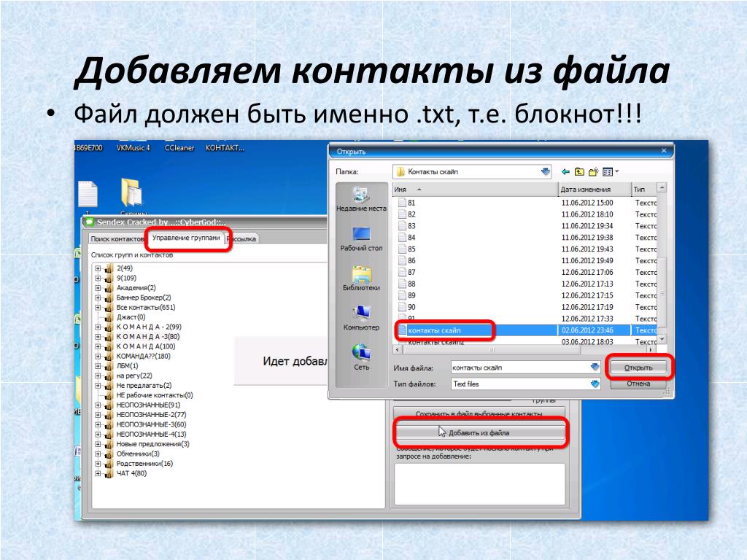Image resolution: width=747 pixels, height=560 pixels.
Task: Expand the НЕОПОЗНАННЫЕ(91) group
Action: pyautogui.click(x=98, y=405)
